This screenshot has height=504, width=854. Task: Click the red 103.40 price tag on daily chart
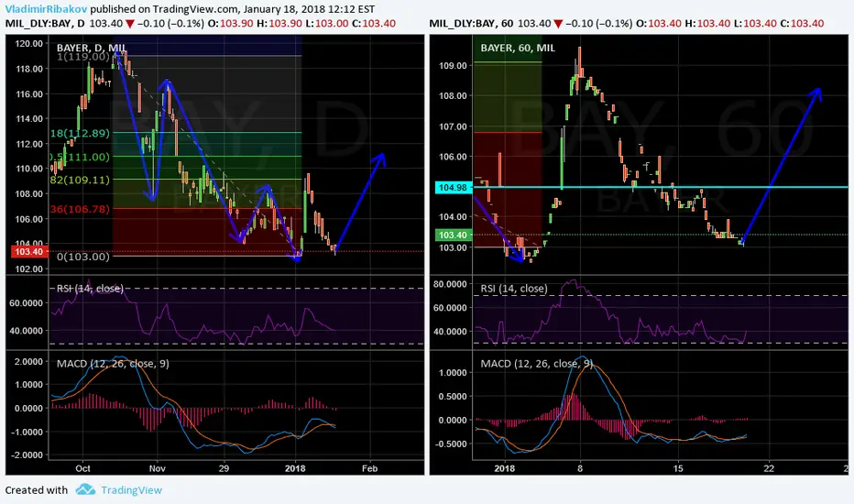point(29,252)
